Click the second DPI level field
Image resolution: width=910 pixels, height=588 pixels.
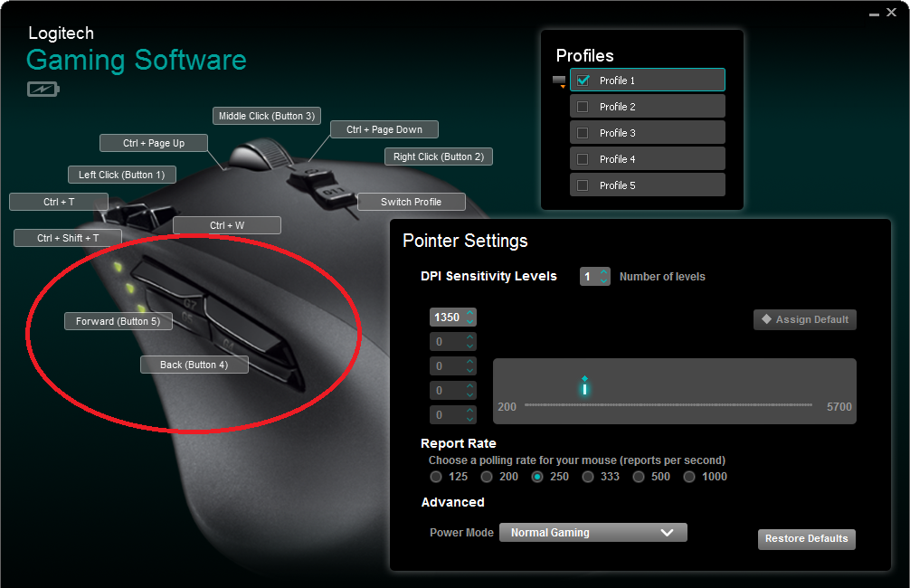453,341
